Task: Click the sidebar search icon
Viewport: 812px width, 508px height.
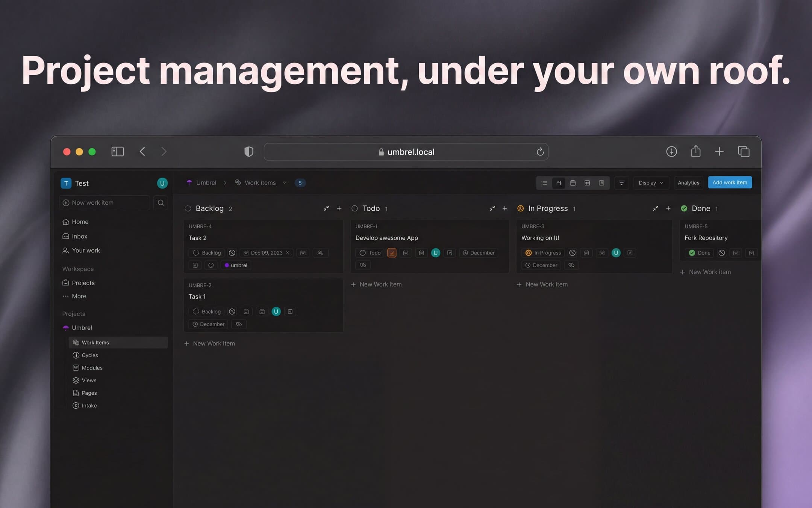Action: [x=161, y=203]
